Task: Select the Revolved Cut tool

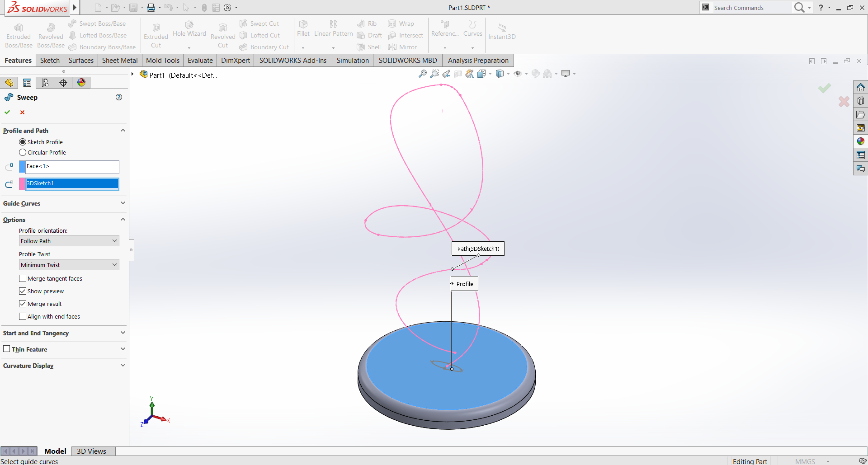Action: click(x=222, y=34)
